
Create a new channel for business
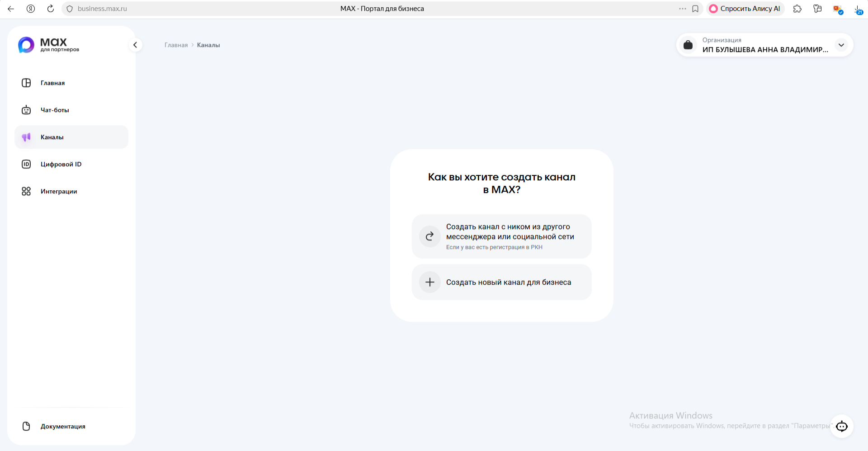pos(502,282)
